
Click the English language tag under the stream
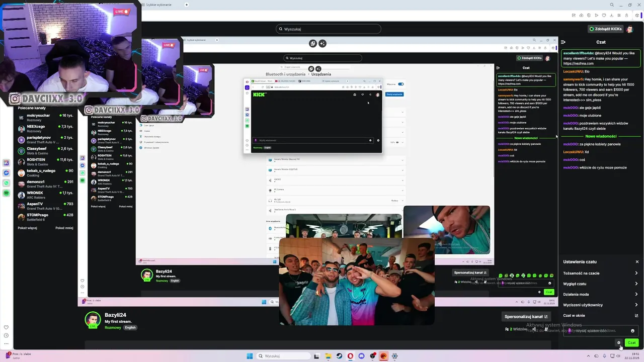tap(130, 328)
